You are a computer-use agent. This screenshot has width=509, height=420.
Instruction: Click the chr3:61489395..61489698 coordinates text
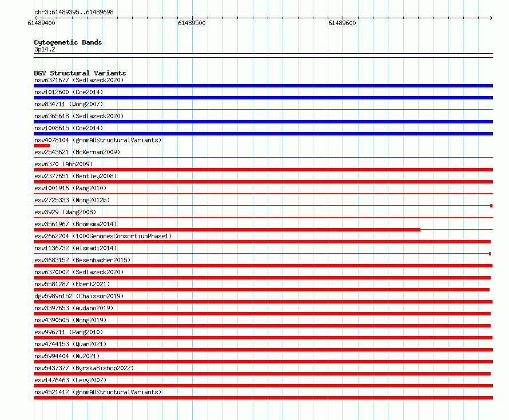click(x=74, y=13)
